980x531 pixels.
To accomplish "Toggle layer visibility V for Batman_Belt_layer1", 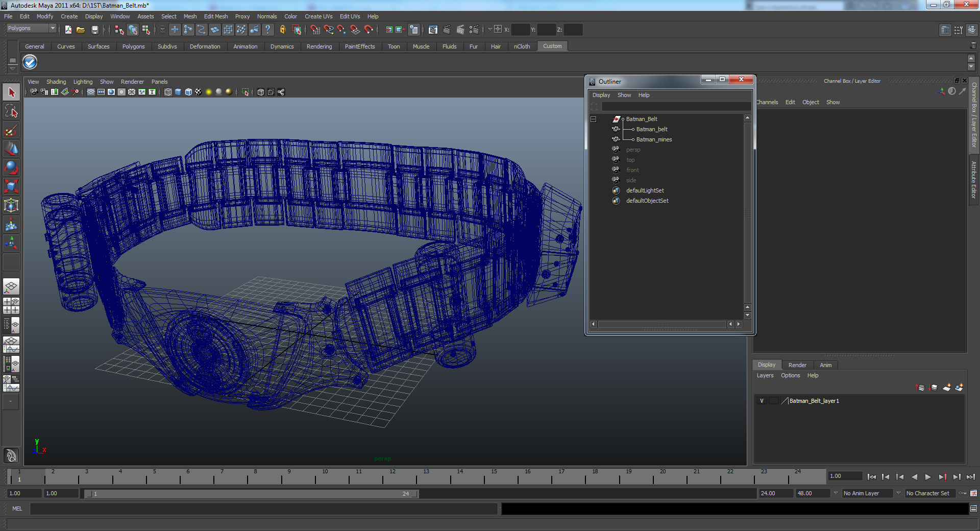I will coord(762,401).
